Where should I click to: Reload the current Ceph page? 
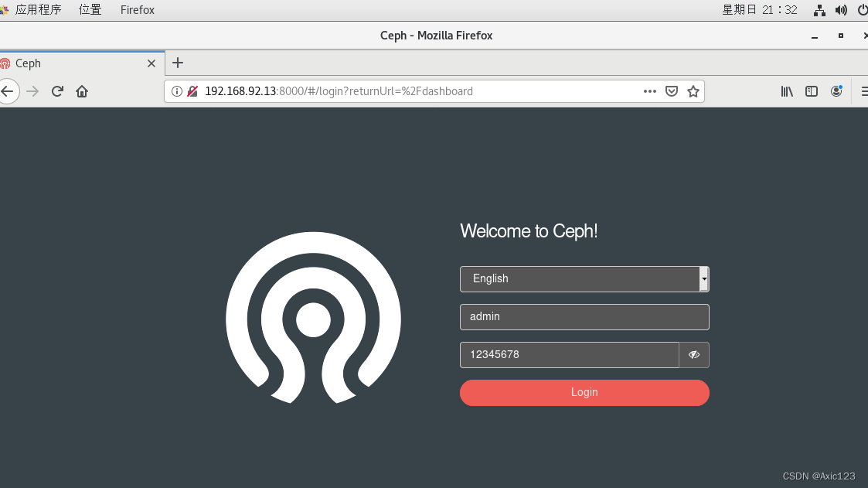(57, 91)
